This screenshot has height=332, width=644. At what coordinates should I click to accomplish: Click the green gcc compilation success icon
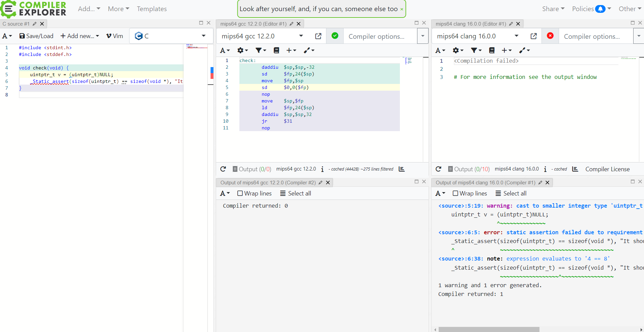tap(335, 36)
